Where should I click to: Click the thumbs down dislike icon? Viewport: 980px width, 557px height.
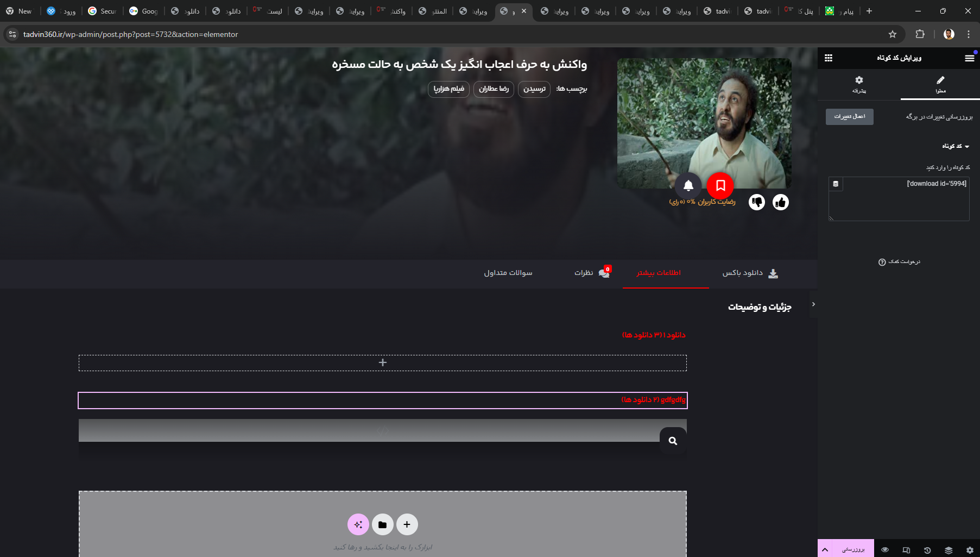click(757, 202)
